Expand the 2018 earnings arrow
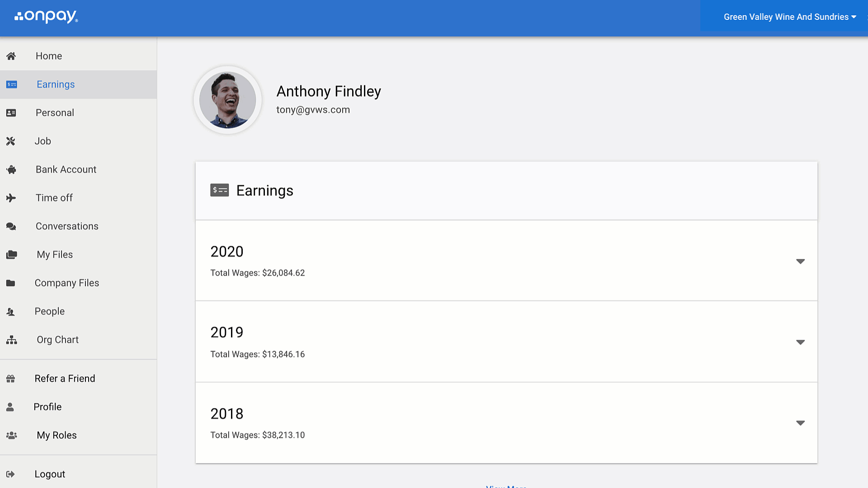Screen dimensions: 868x488 tap(800, 423)
